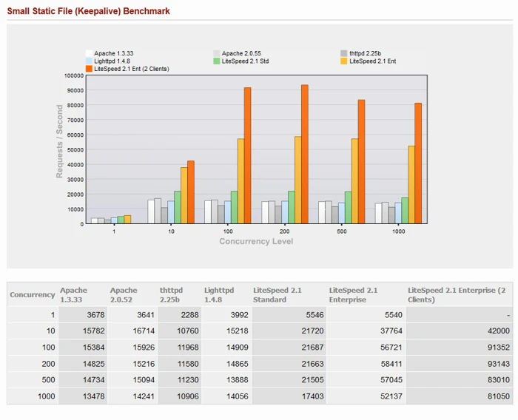
Task: Click the orange bar at concurrency 1000
Action: tap(418, 163)
